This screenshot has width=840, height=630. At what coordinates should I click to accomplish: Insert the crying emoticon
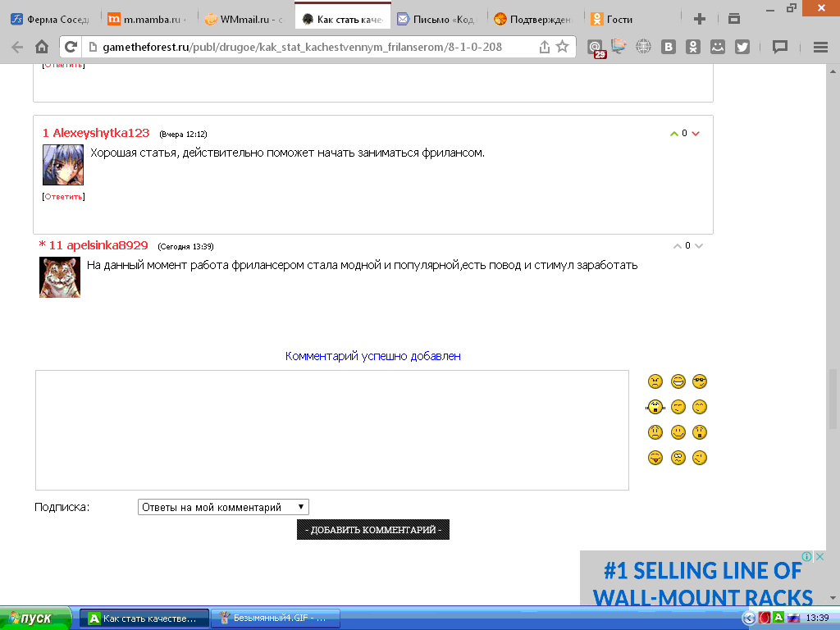tap(655, 407)
